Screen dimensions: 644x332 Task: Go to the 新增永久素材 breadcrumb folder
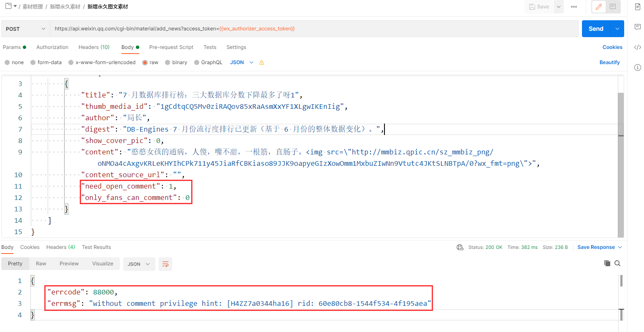(x=65, y=7)
